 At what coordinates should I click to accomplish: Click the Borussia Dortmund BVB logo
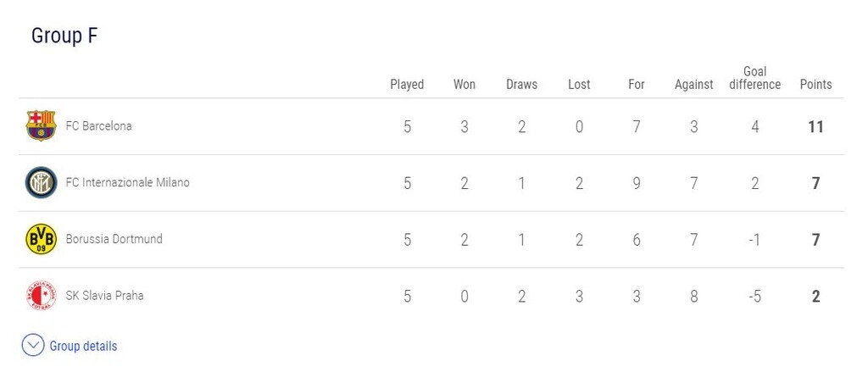(x=41, y=239)
